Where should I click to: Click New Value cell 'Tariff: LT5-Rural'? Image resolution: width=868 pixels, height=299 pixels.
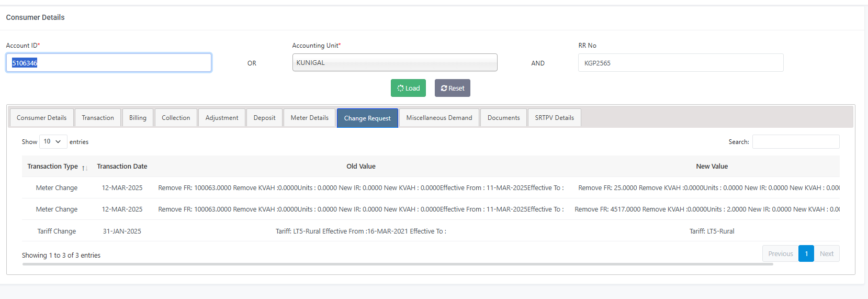[x=712, y=231]
